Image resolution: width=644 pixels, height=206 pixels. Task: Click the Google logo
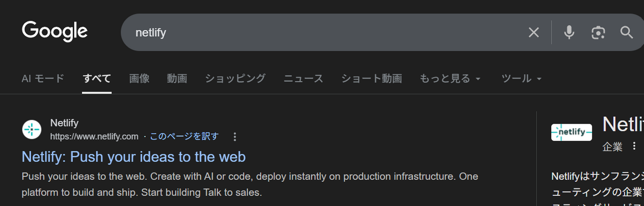pyautogui.click(x=55, y=32)
